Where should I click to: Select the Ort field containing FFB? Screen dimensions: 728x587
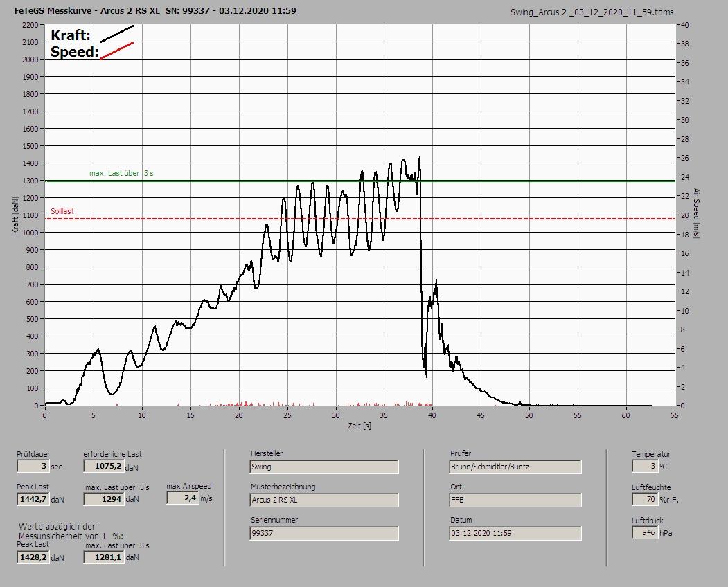[515, 500]
